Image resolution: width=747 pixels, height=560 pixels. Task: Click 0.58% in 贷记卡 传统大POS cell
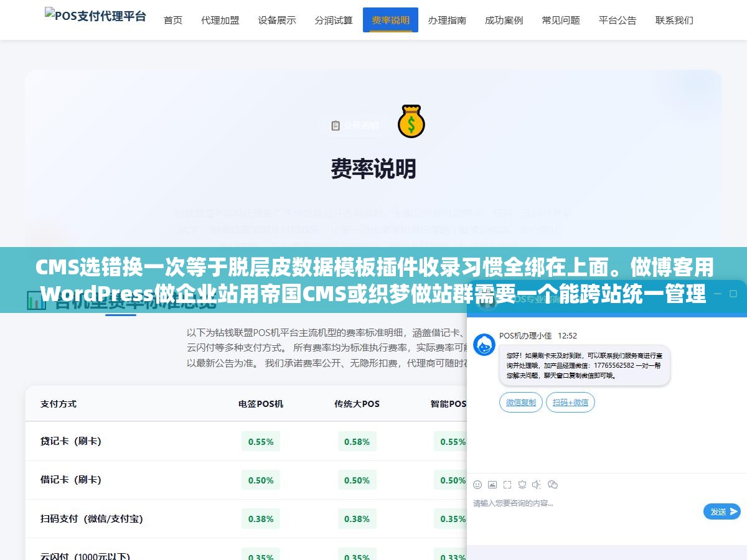357,442
